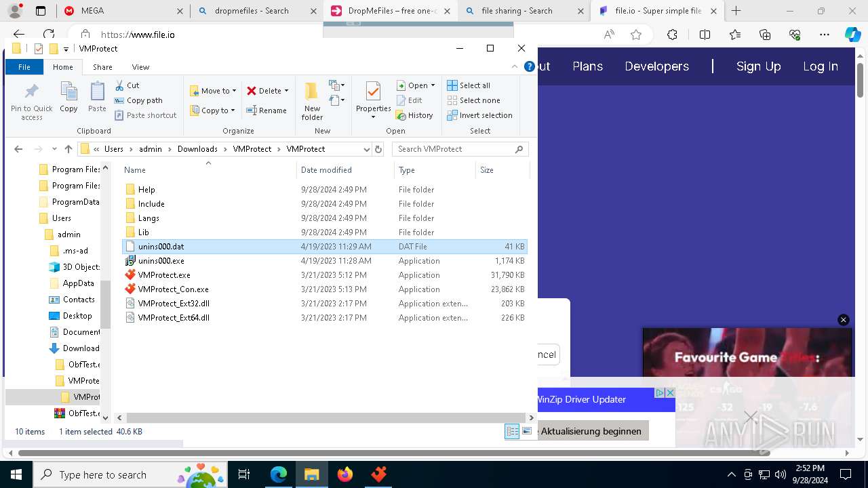868x488 pixels.
Task: Open Task View on the taskbar
Action: [x=245, y=474]
